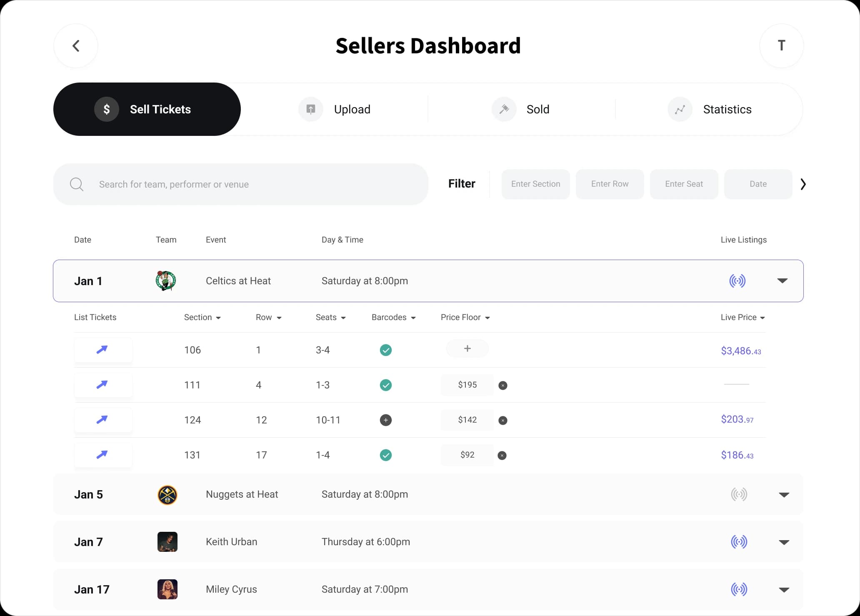The width and height of the screenshot is (860, 616).
Task: Remove the $195 price floor with the x icon
Action: pos(503,385)
